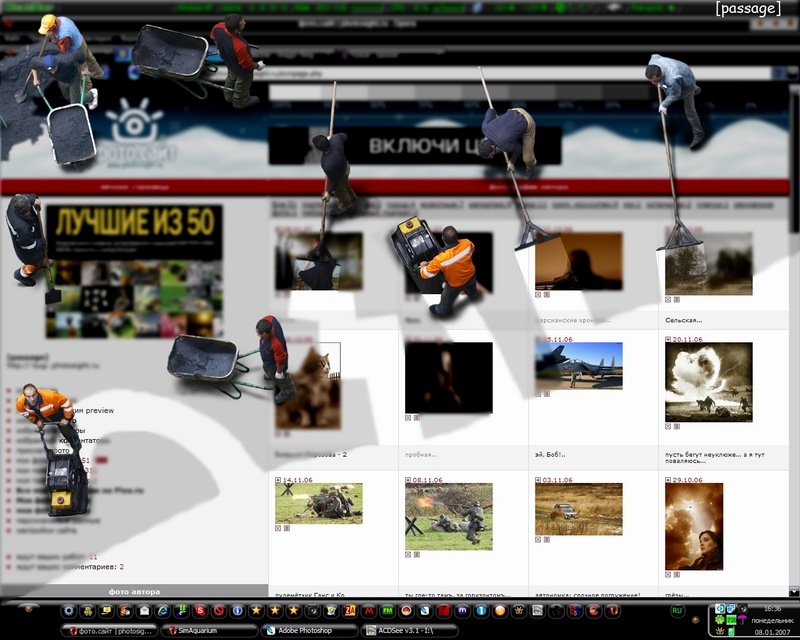The width and height of the screenshot is (800, 640).
Task: Click the envelope mail icon in quick launch
Action: [x=144, y=610]
